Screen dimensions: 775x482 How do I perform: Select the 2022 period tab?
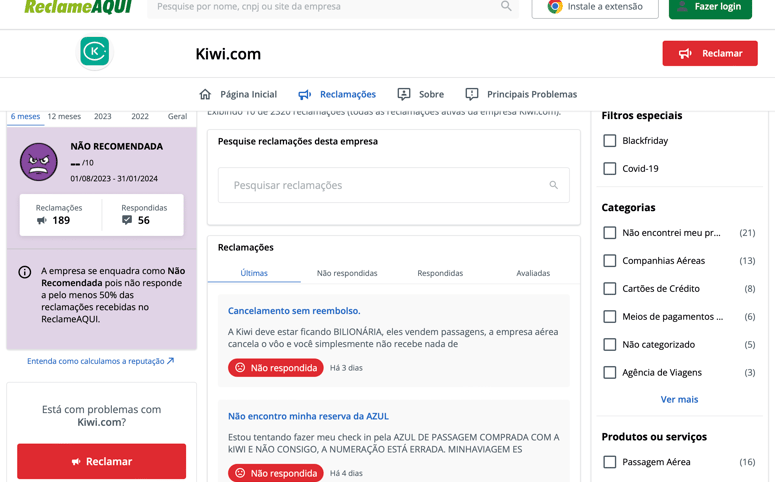140,117
